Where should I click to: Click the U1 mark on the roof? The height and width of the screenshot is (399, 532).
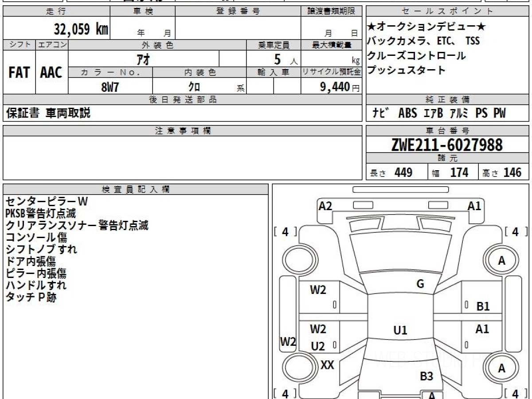400,330
